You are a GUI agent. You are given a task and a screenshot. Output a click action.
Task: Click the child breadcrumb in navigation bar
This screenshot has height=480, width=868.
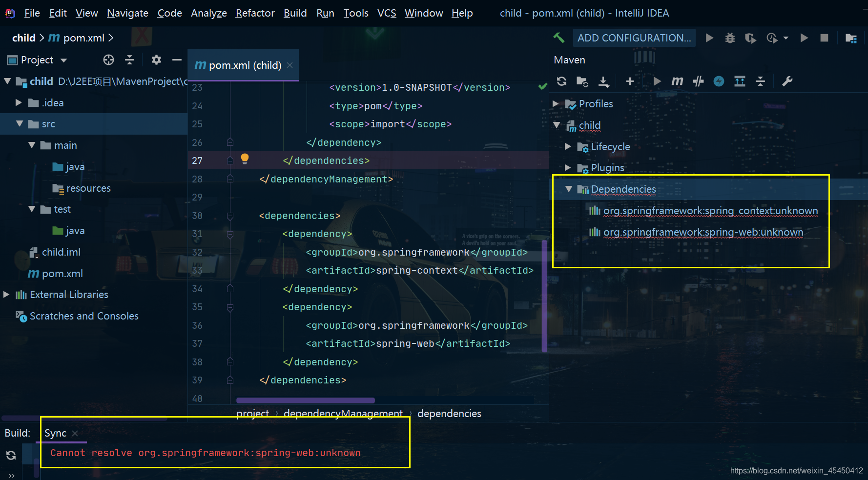point(24,38)
